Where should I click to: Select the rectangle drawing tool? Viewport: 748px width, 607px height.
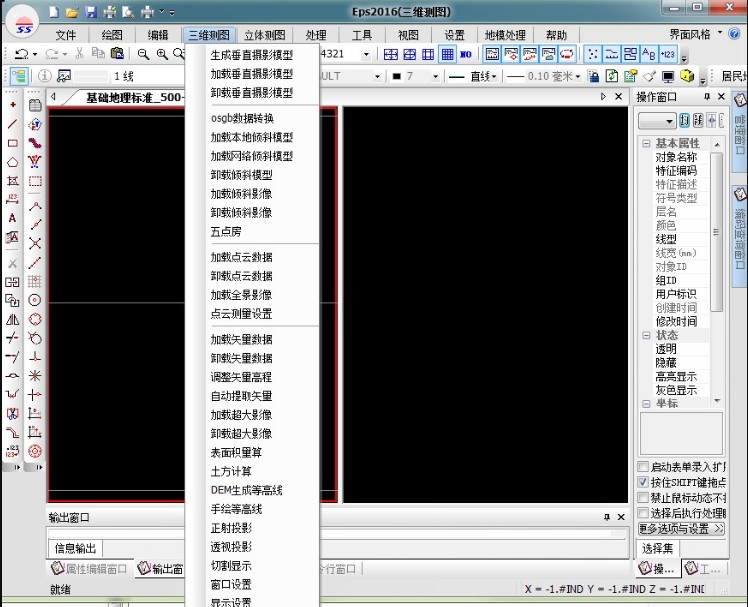[x=12, y=143]
